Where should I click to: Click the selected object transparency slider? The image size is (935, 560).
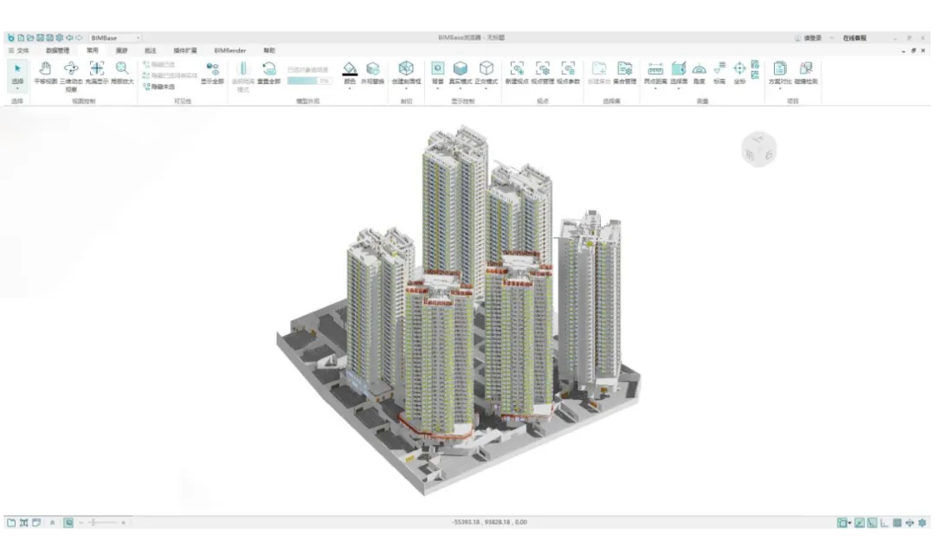[309, 80]
